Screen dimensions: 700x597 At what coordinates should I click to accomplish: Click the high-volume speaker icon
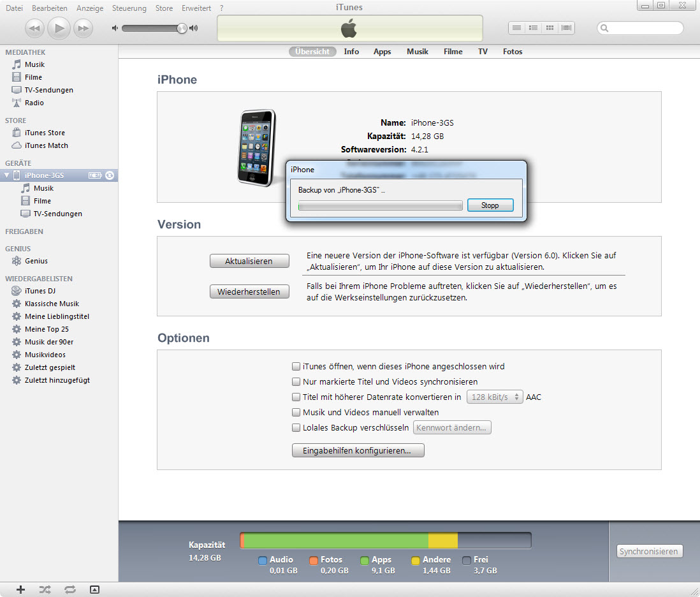(x=193, y=28)
